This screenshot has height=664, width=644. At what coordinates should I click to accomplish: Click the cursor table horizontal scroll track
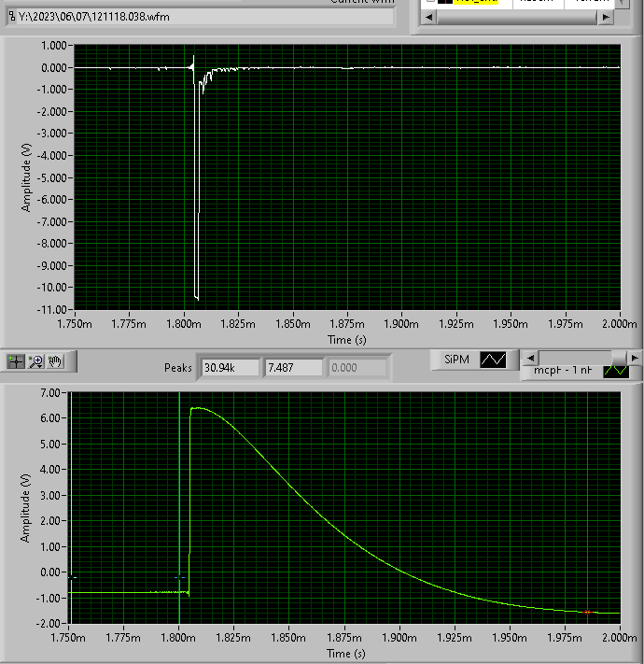tap(517, 18)
